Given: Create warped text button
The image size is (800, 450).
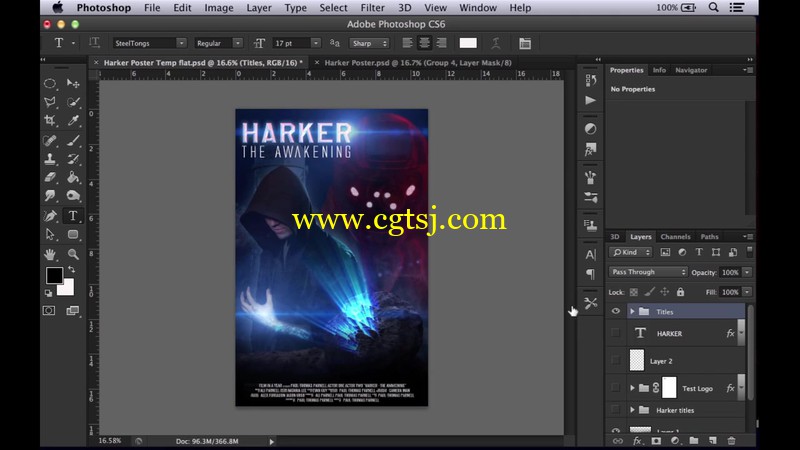Looking at the screenshot, I should click(495, 43).
